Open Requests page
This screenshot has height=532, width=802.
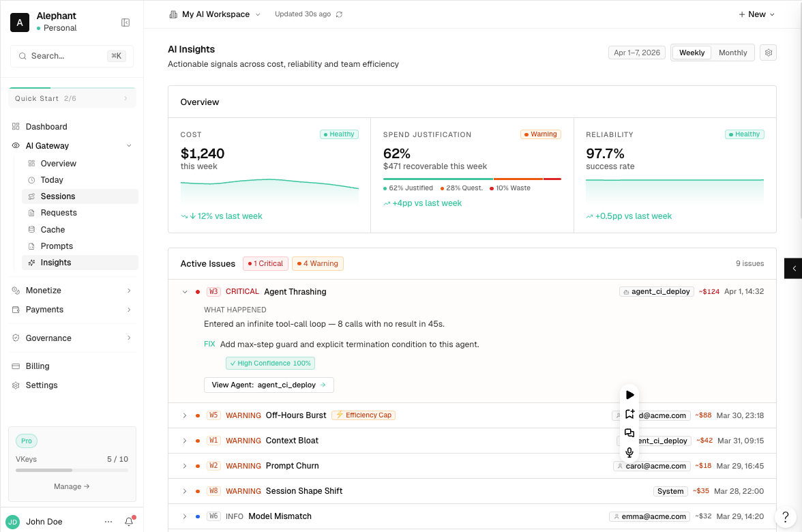coord(80,213)
